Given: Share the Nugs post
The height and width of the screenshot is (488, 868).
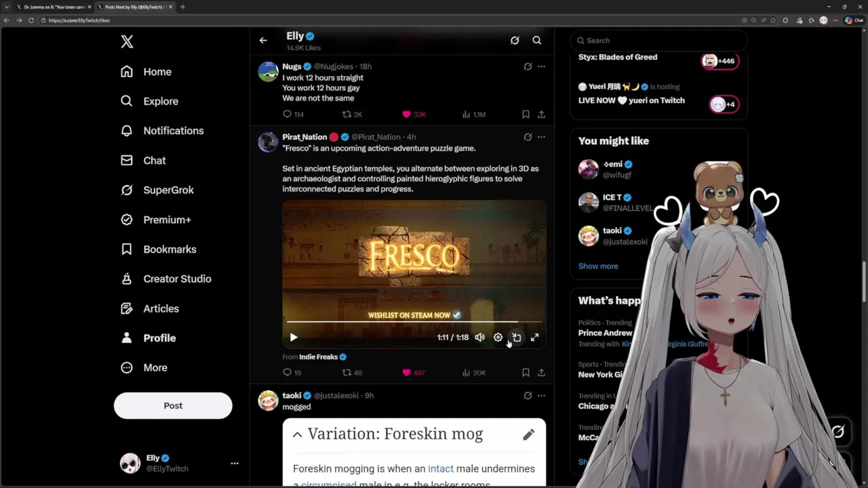Looking at the screenshot, I should (x=541, y=115).
